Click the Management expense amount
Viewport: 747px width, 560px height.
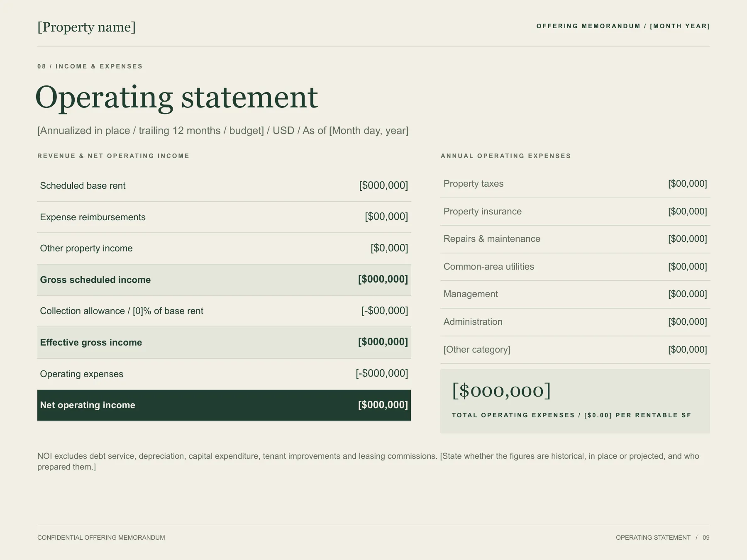688,294
